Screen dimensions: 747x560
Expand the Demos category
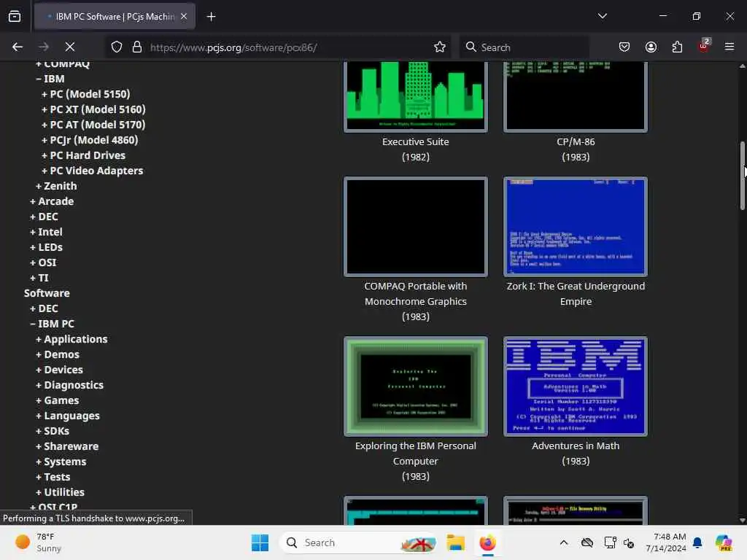pos(58,354)
